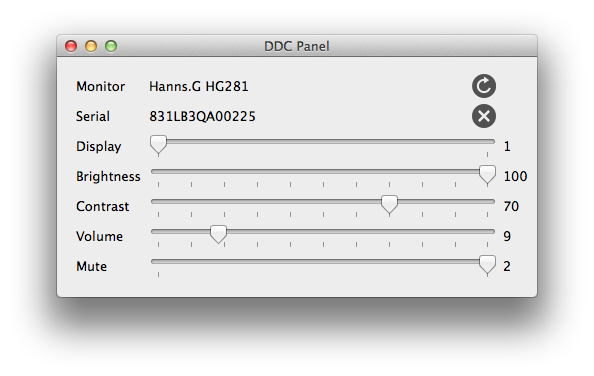Click the green zoom window button
This screenshot has height=376, width=594.
pyautogui.click(x=111, y=46)
